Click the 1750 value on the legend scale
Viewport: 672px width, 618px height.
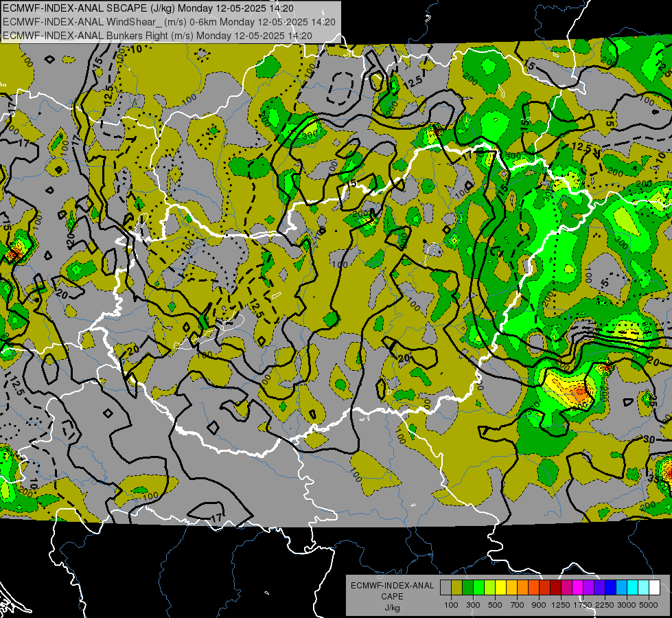coord(583,605)
